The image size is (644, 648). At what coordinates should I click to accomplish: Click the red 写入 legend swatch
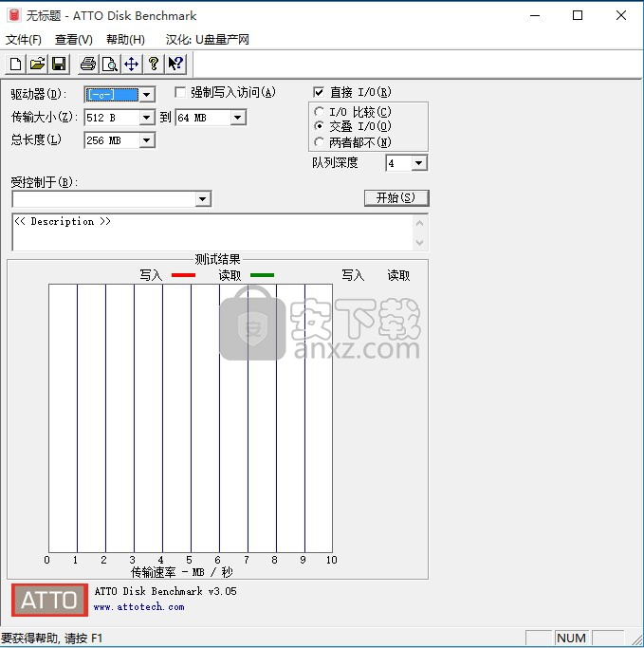tap(183, 275)
